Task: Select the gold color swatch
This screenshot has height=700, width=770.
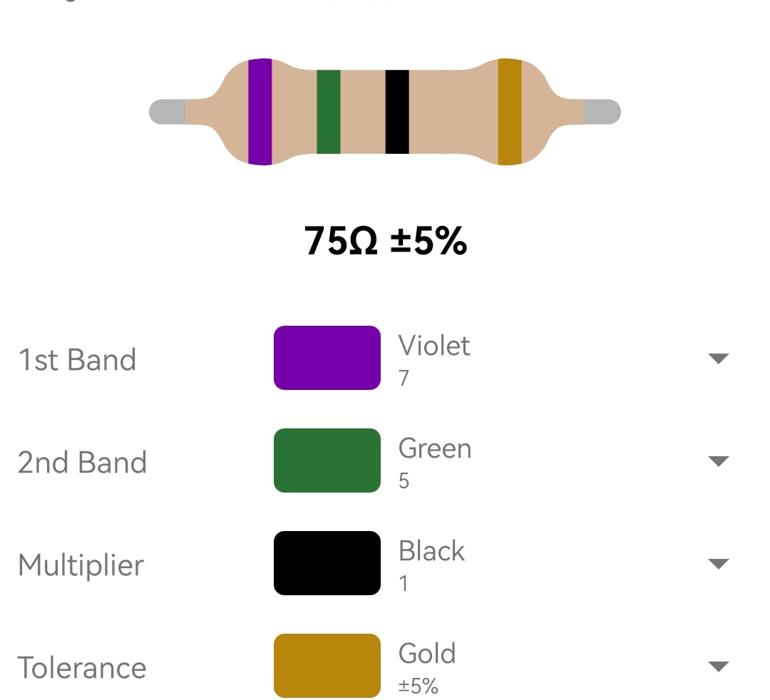Action: (327, 666)
